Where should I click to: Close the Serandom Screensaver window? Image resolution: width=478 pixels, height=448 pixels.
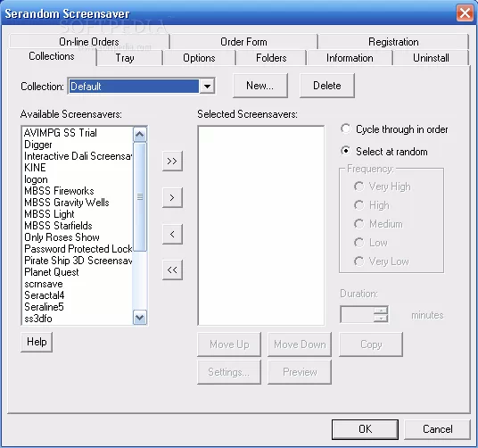465,13
